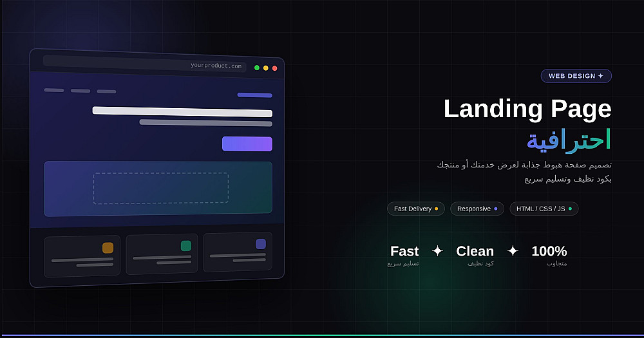Click the star between Clean and 100%
The image size is (644, 338).
point(513,251)
